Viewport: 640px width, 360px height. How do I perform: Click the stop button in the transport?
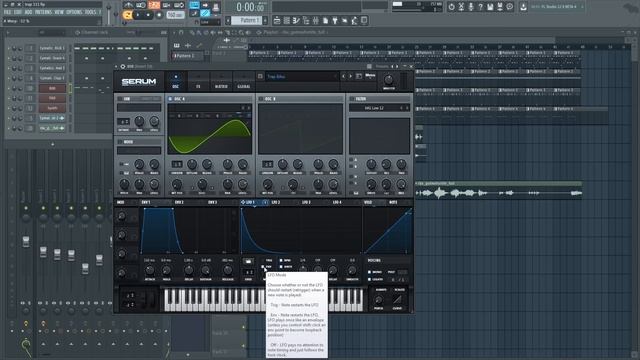pos(148,15)
